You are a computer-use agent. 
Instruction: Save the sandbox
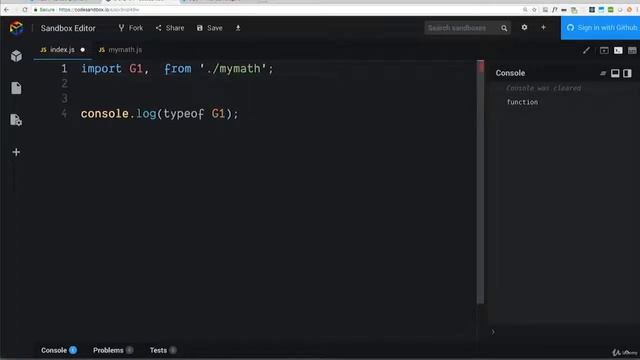click(209, 28)
